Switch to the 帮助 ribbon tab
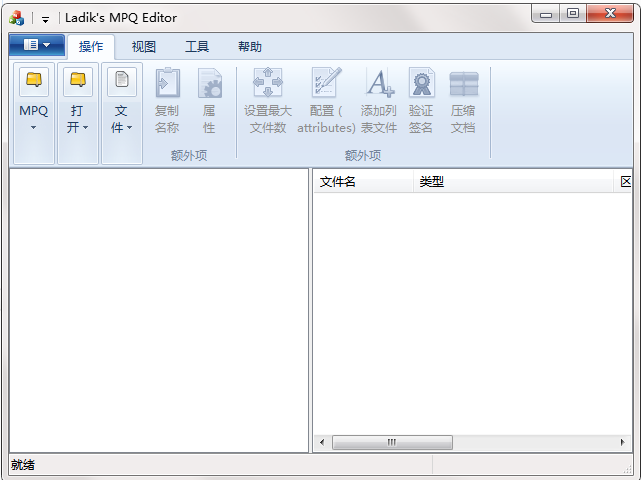The width and height of the screenshot is (641, 480). tap(250, 47)
